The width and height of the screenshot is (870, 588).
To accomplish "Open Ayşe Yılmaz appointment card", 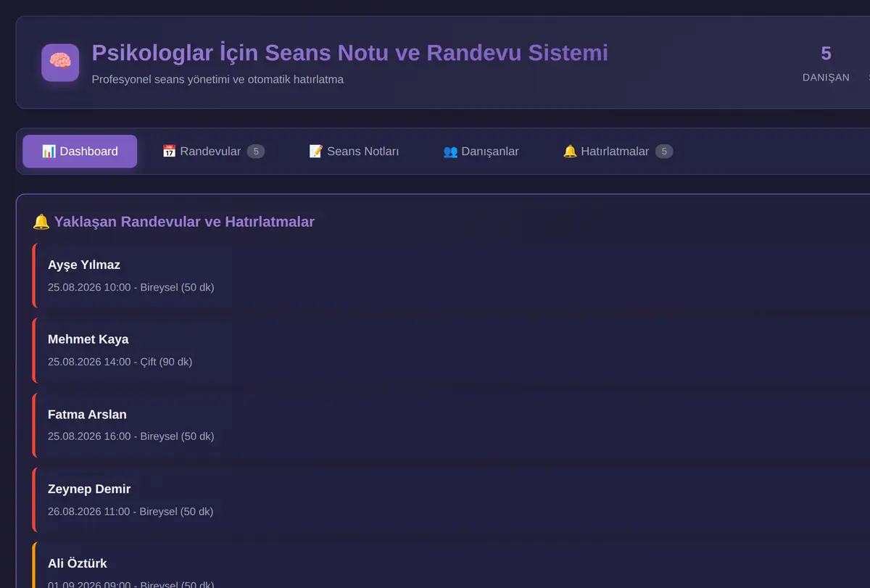I will tap(451, 276).
